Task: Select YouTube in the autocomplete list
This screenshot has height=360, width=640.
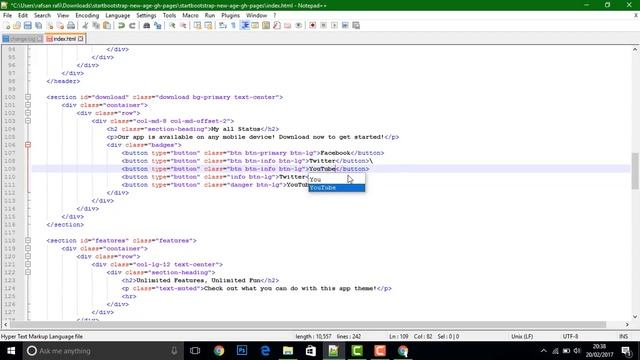Action: 337,188
